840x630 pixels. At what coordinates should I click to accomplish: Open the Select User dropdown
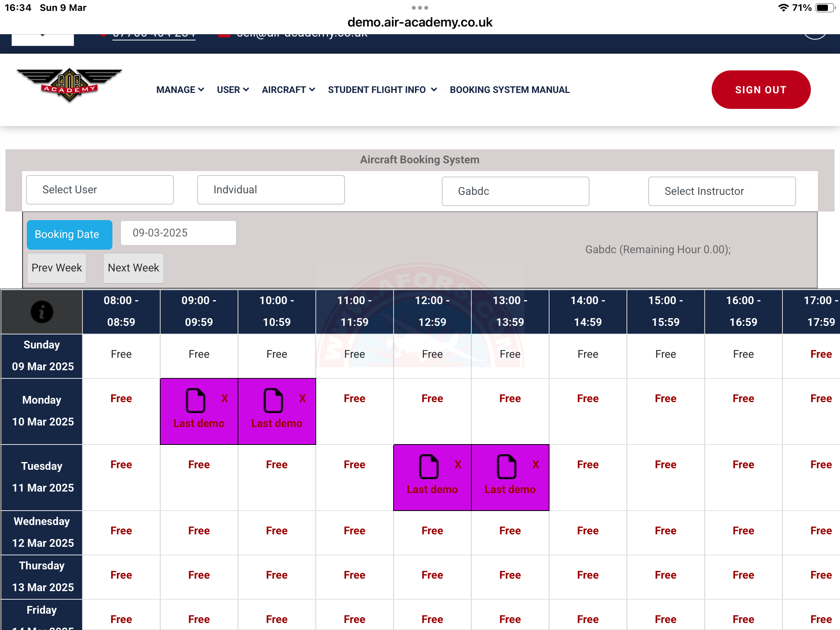[100, 190]
